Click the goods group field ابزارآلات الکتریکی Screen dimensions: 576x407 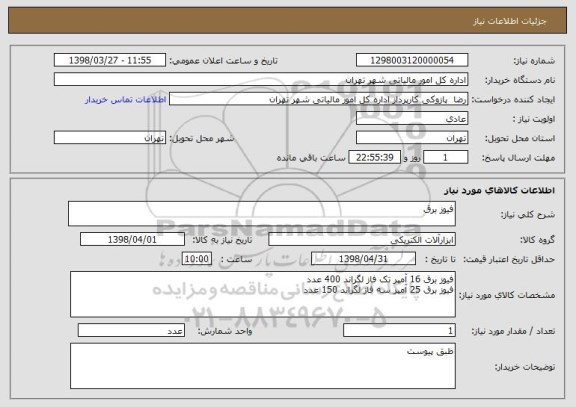pyautogui.click(x=362, y=240)
